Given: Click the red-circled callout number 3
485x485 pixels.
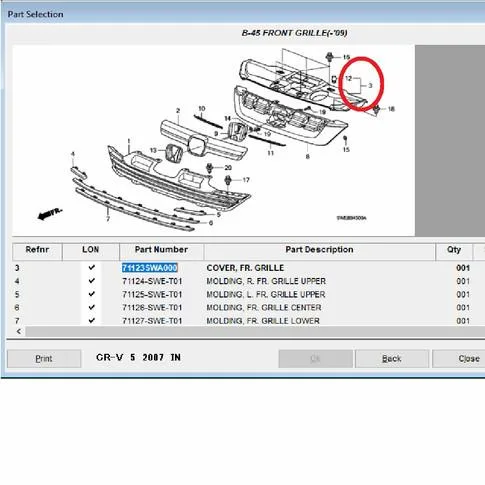Looking at the screenshot, I should click(370, 86).
